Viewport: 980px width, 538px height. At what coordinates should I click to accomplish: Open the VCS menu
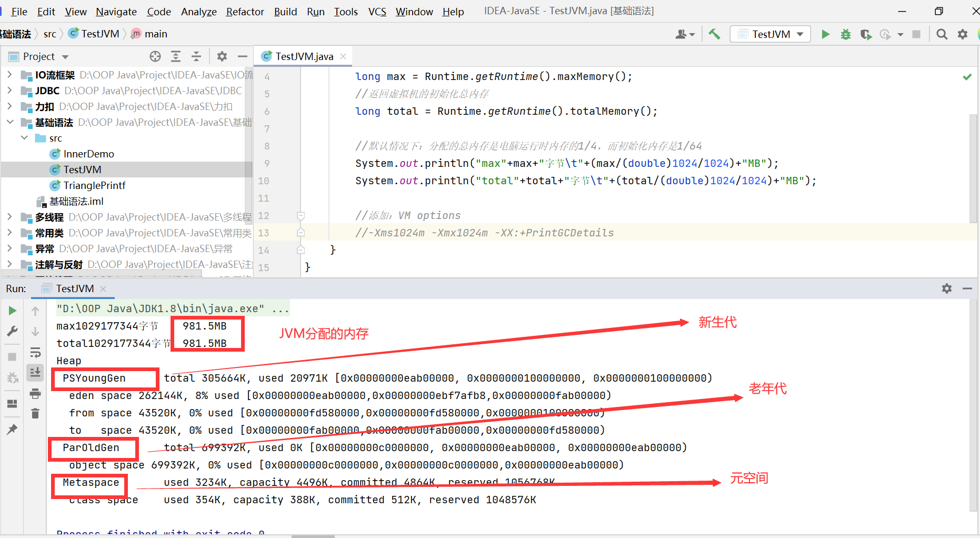click(x=377, y=12)
